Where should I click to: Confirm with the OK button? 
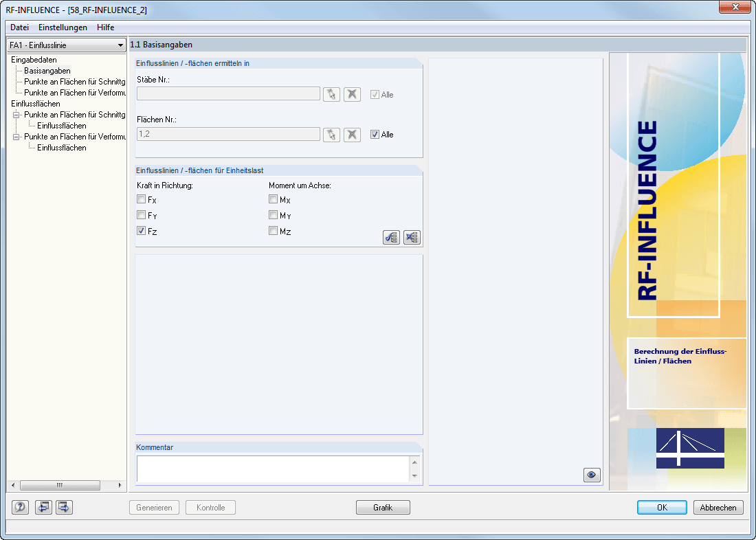662,508
